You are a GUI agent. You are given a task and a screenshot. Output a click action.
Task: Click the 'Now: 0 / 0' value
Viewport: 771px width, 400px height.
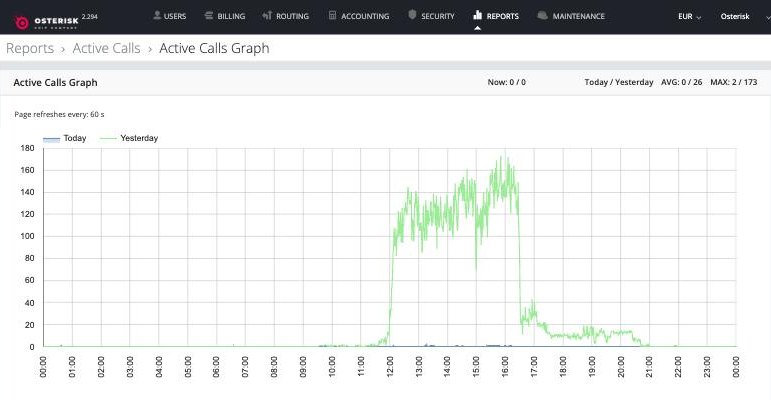(506, 82)
